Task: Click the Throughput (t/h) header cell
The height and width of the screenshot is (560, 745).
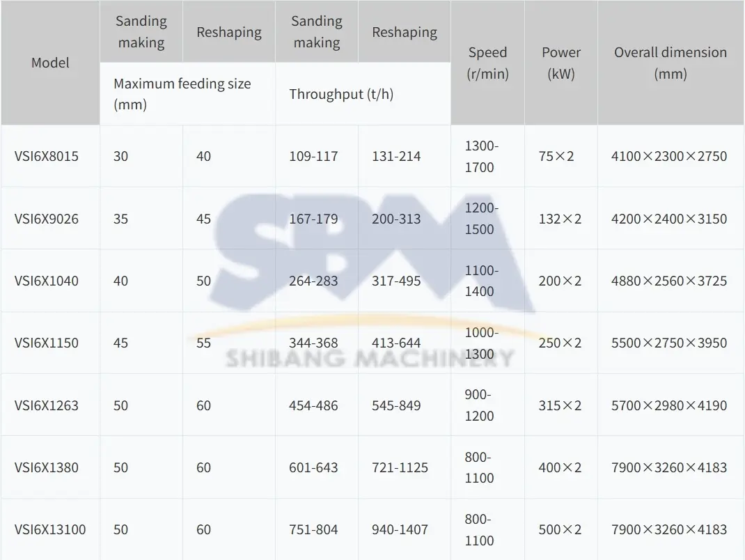Action: tap(341, 94)
